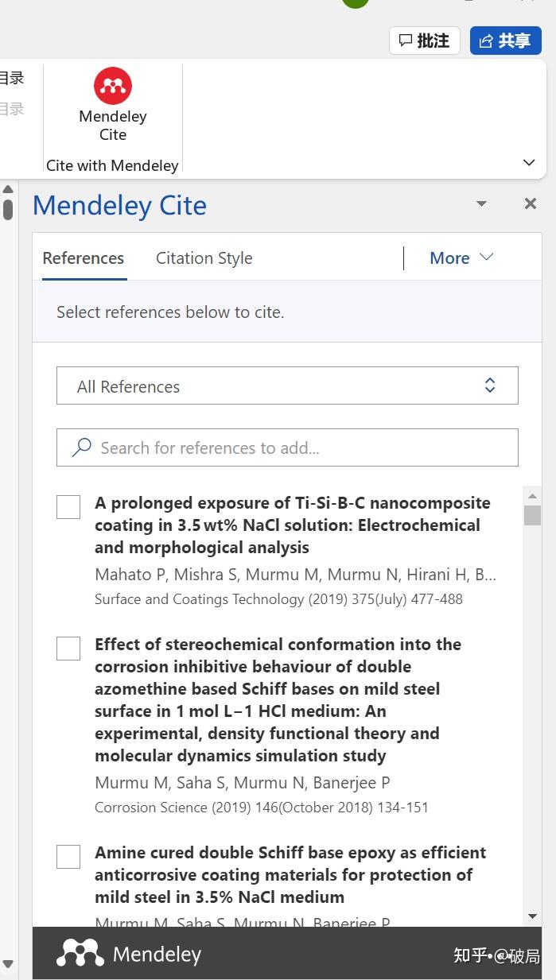Click the reference list scrollbar thumb
This screenshot has width=556, height=980.
point(532,515)
